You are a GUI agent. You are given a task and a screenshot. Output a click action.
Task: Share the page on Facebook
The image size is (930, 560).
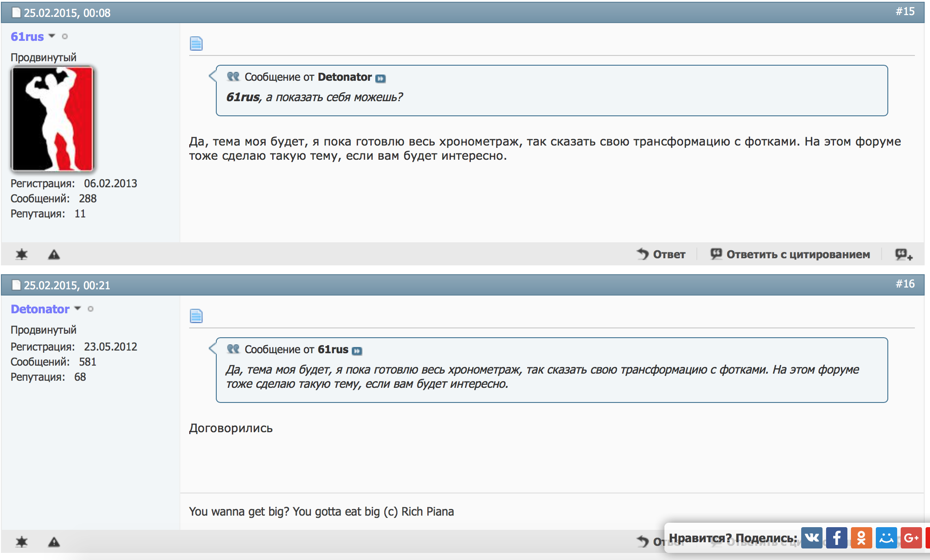coord(836,538)
